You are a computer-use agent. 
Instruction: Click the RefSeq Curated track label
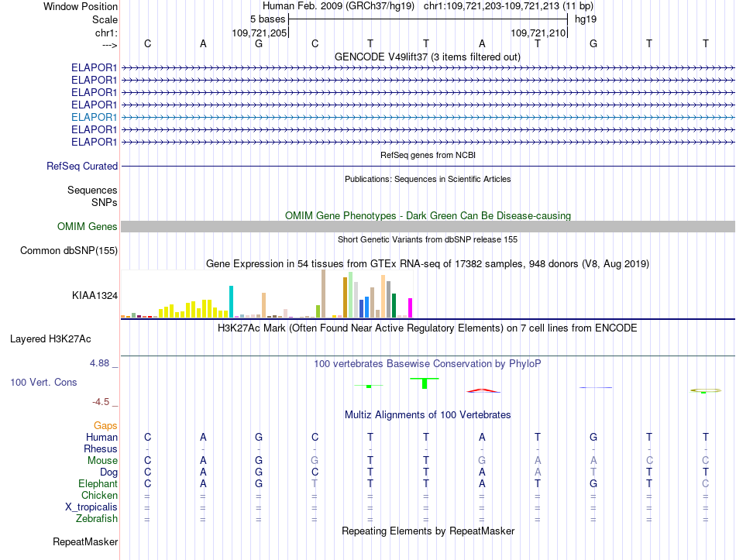(82, 167)
